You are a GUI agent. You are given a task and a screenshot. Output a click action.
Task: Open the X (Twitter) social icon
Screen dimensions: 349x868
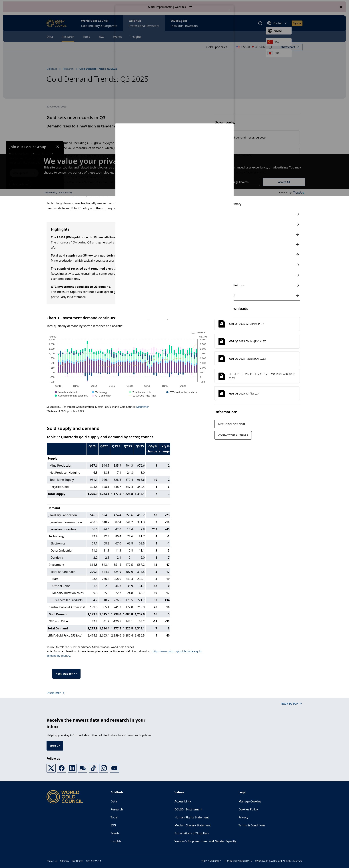coord(51,768)
